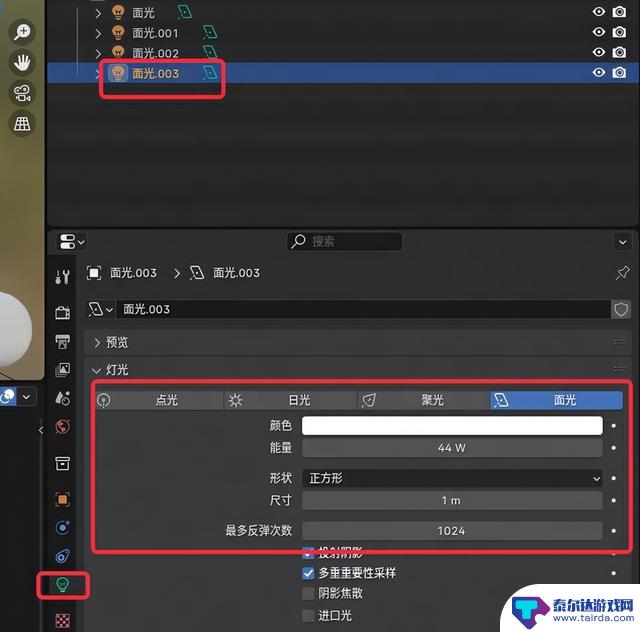The width and height of the screenshot is (640, 632).
Task: Disable 面光 in renders camera toggle
Action: (x=619, y=12)
